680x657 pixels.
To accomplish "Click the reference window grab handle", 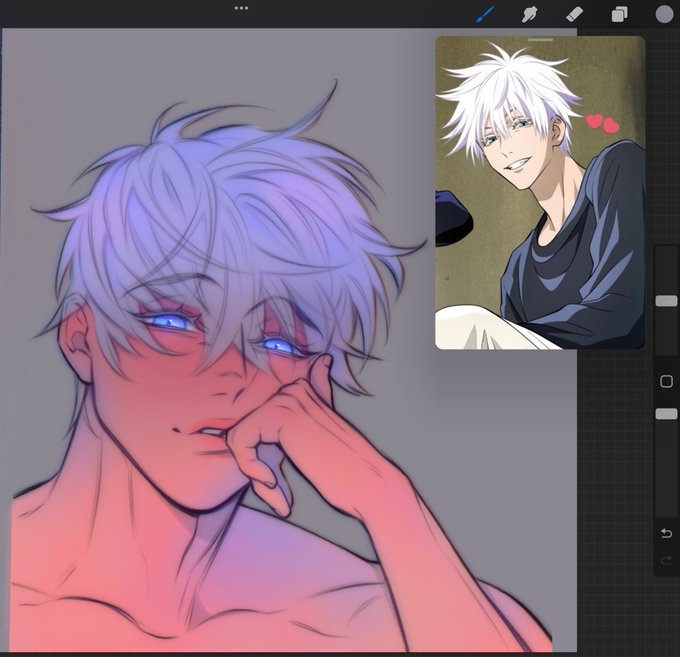I will 540,39.
